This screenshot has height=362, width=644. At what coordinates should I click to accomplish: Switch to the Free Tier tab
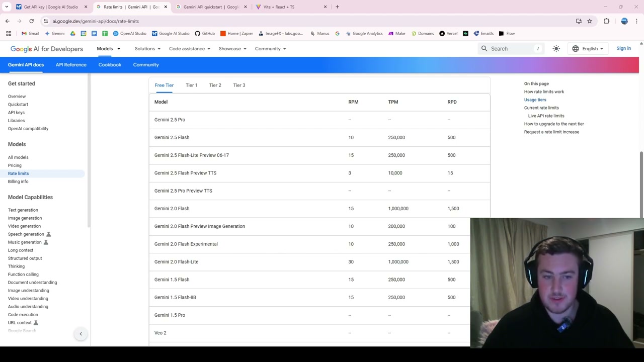(x=164, y=85)
